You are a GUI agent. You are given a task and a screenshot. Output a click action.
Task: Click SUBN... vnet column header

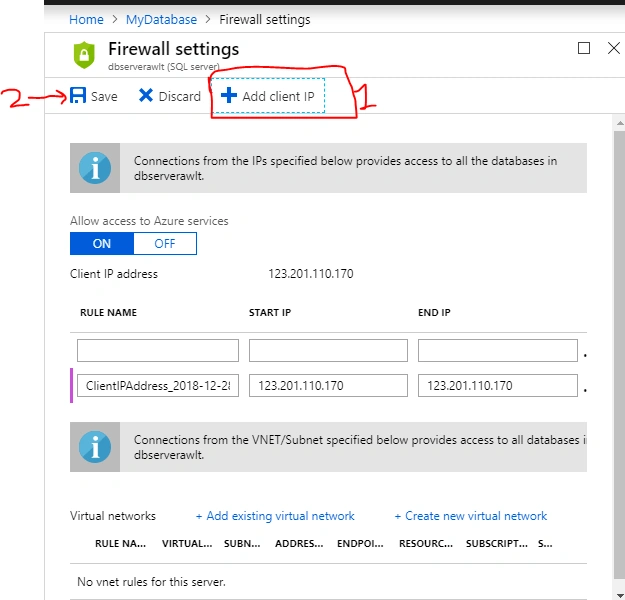click(x=242, y=544)
